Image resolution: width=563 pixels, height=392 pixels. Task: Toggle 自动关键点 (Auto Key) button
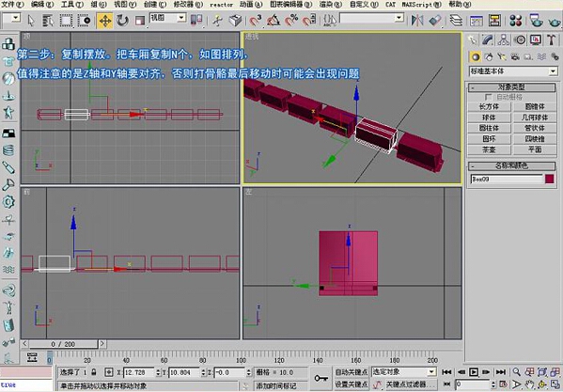352,372
